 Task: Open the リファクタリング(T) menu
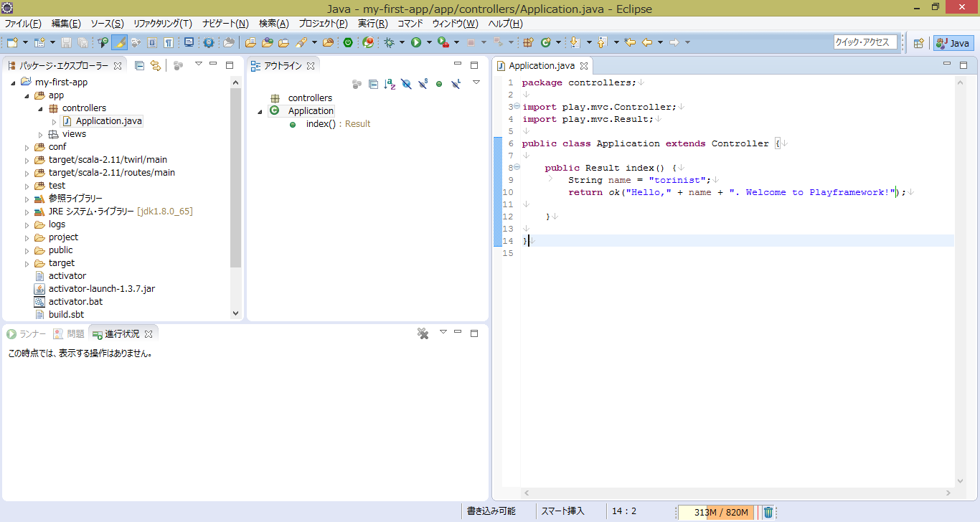[162, 24]
